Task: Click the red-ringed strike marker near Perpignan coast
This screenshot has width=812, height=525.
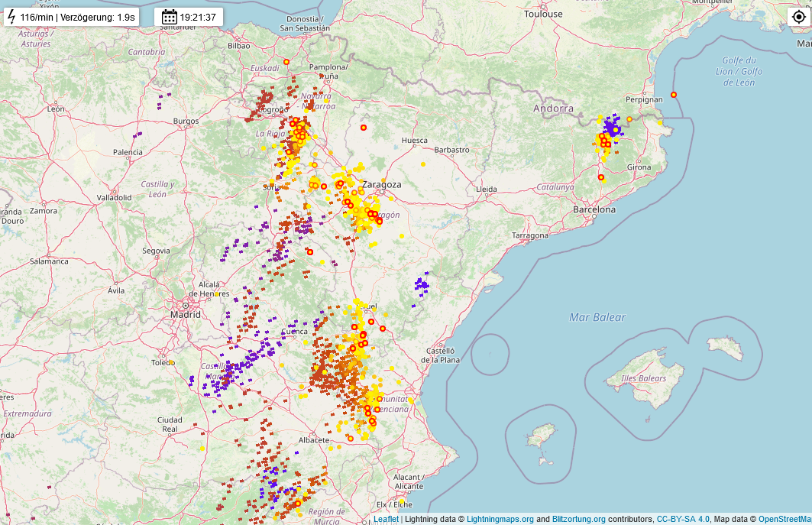Action: tap(674, 95)
